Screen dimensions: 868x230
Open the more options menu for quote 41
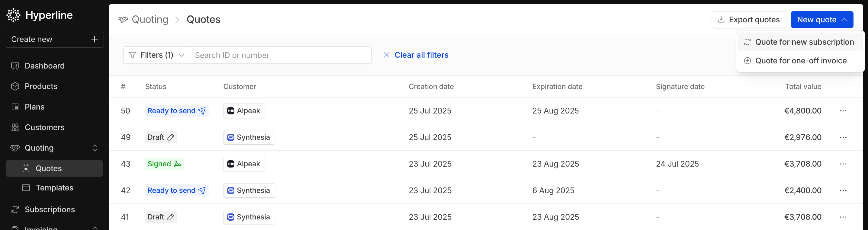point(843,217)
